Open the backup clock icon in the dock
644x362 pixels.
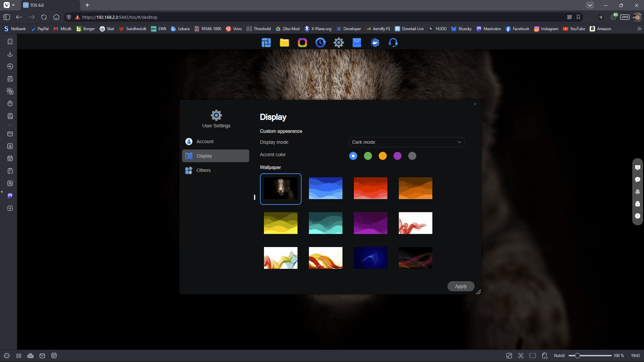(x=321, y=43)
